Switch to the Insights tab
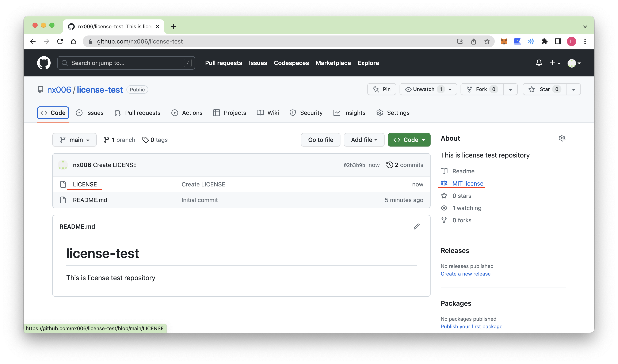 coord(350,113)
